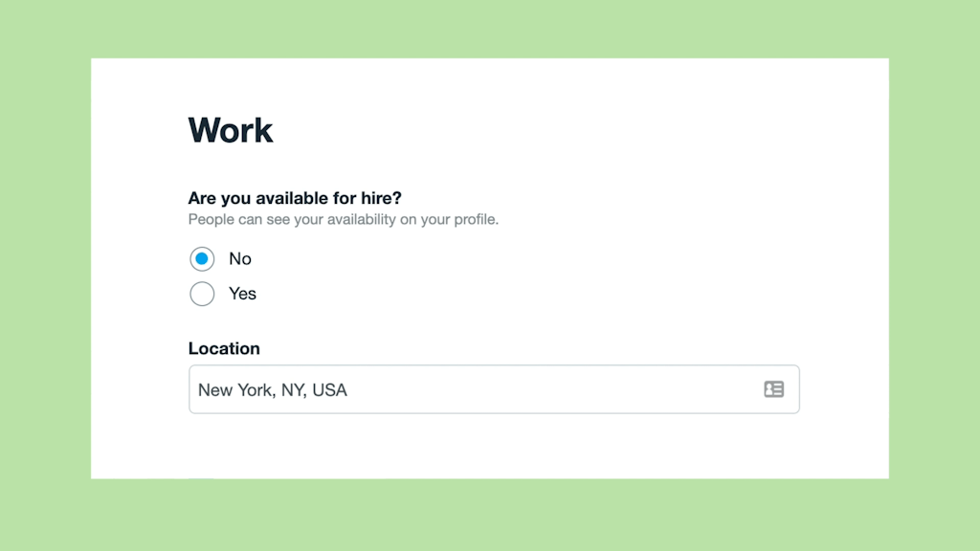Screen dimensions: 980x551
Task: Click the "Are you available for hire?" question
Action: pos(295,198)
